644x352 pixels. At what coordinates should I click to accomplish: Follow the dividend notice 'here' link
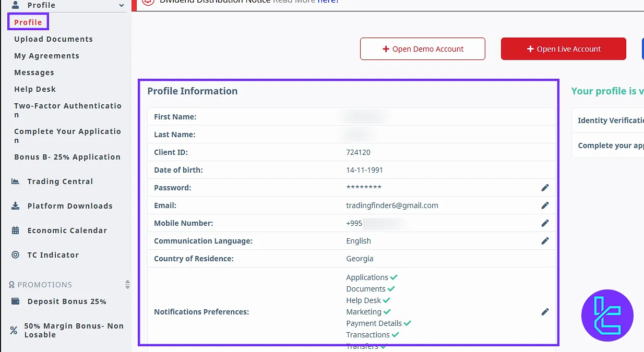(x=328, y=2)
